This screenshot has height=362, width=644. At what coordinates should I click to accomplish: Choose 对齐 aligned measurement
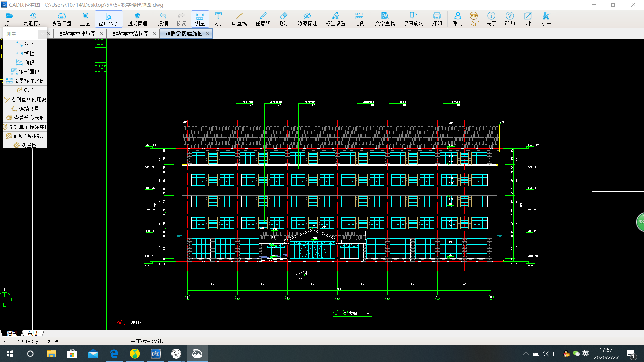point(25,44)
